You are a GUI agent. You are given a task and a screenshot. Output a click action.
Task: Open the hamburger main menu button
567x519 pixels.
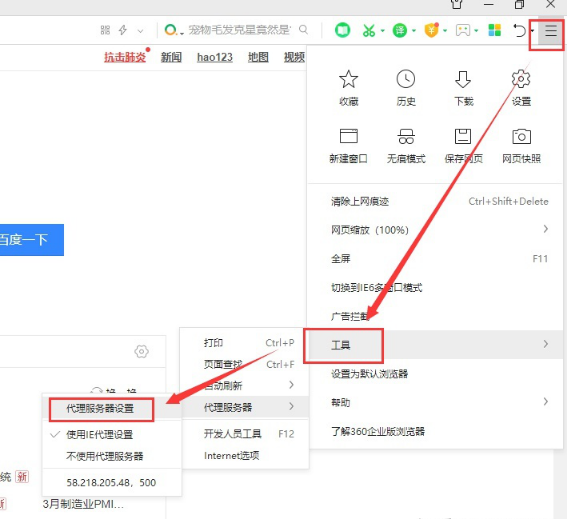pos(550,31)
